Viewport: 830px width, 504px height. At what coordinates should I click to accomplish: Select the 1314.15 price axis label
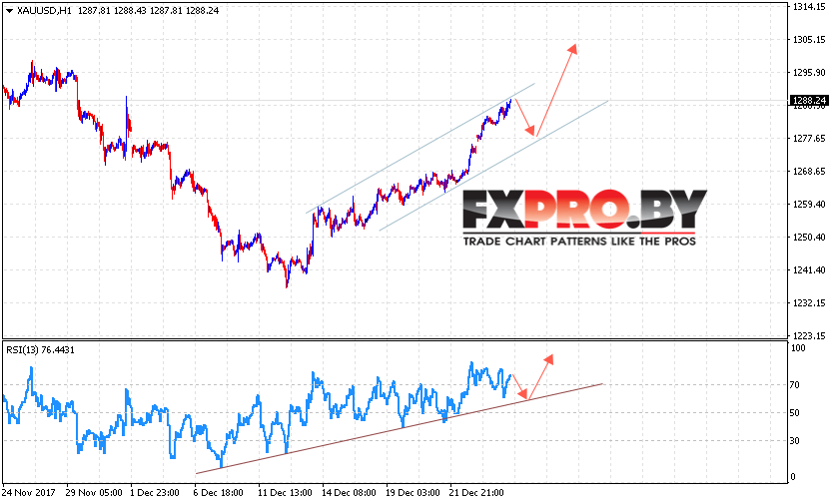point(809,6)
